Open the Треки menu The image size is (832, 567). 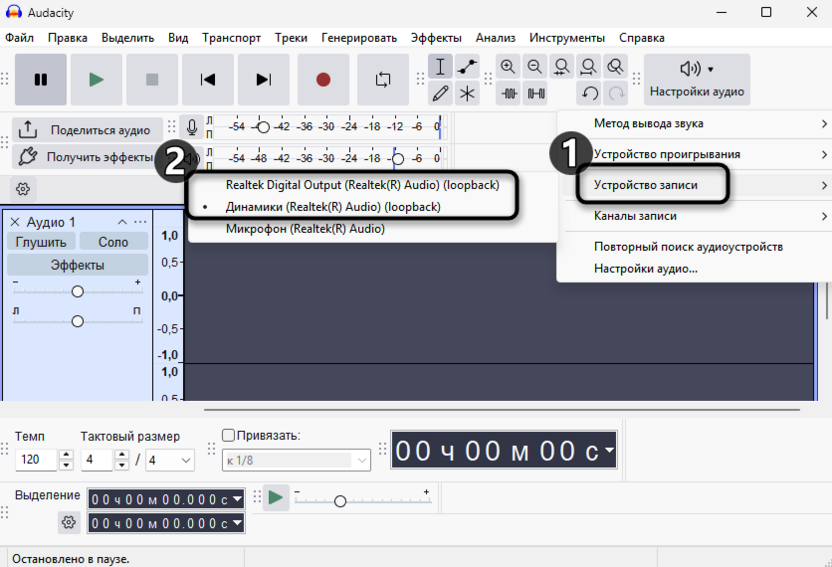(x=291, y=38)
